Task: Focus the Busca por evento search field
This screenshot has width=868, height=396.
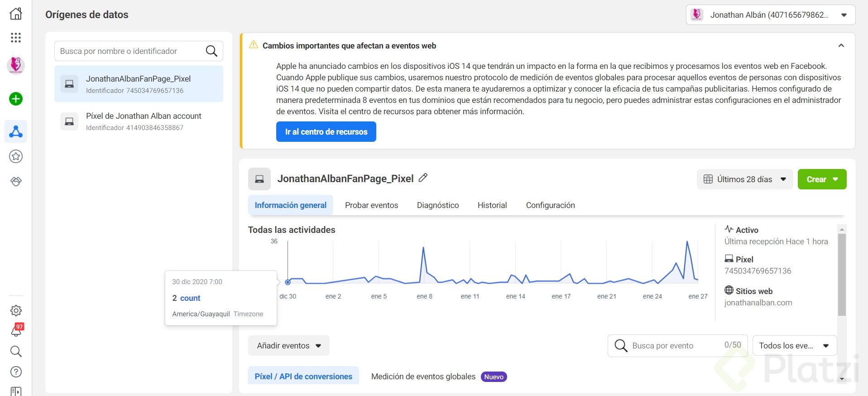Action: click(677, 346)
